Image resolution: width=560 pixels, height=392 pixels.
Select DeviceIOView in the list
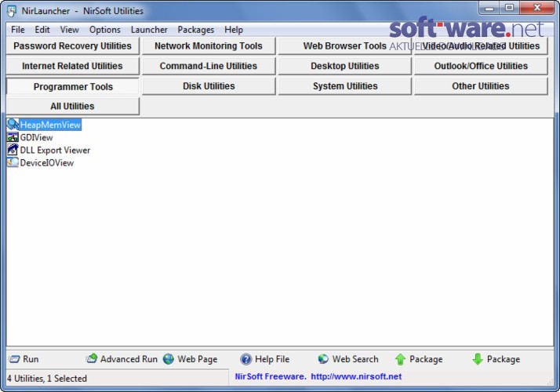click(x=47, y=163)
